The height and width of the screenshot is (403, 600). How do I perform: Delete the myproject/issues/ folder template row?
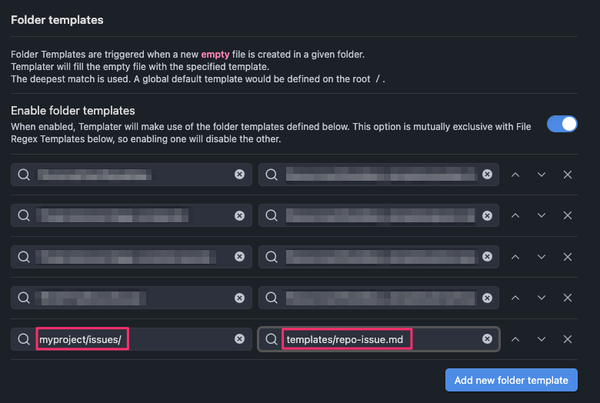pyautogui.click(x=567, y=339)
